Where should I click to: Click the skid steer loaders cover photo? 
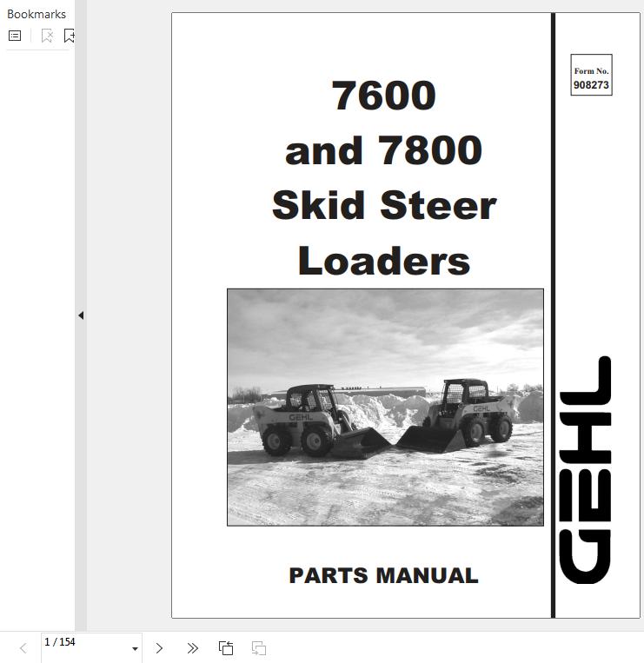pyautogui.click(x=385, y=408)
